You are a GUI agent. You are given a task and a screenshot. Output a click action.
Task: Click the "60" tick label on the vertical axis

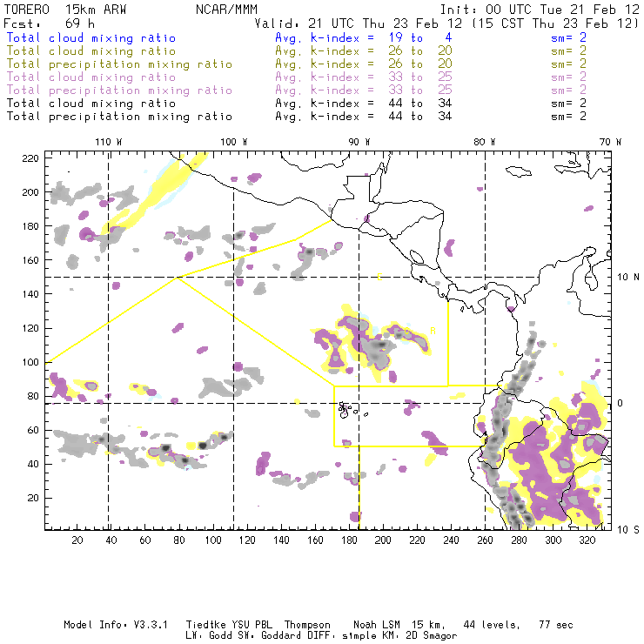click(33, 431)
